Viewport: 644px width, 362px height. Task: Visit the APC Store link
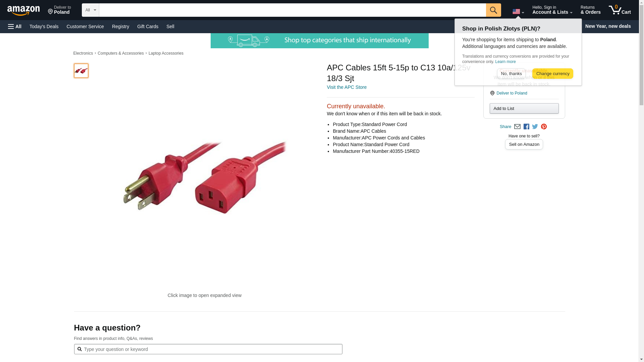pyautogui.click(x=346, y=87)
